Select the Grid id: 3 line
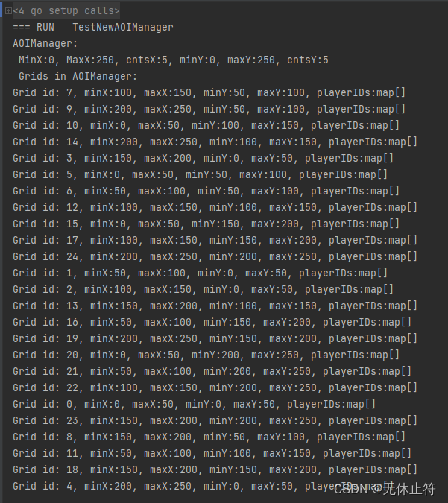The height and width of the screenshot is (503, 448). 203,159
